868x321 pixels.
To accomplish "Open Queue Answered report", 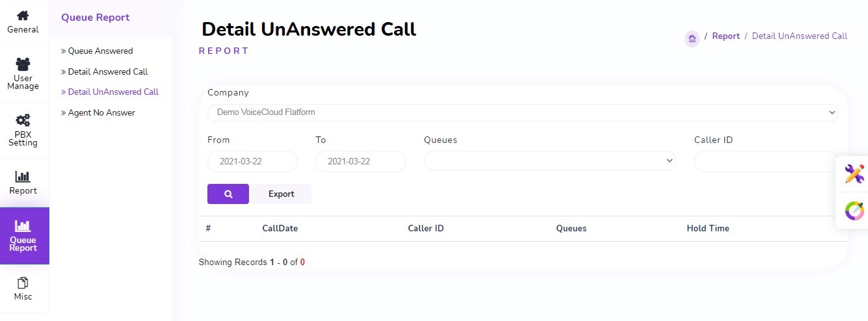I will (x=100, y=51).
